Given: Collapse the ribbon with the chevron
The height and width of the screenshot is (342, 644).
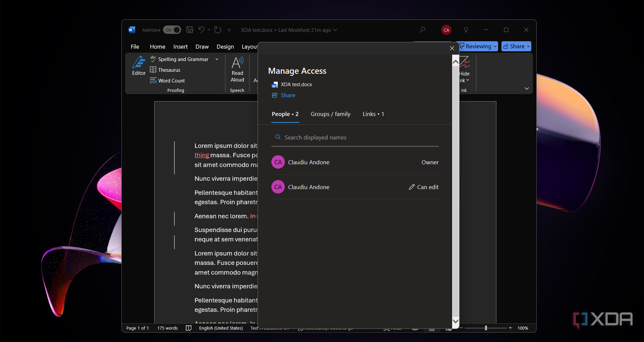Looking at the screenshot, I should tap(527, 89).
